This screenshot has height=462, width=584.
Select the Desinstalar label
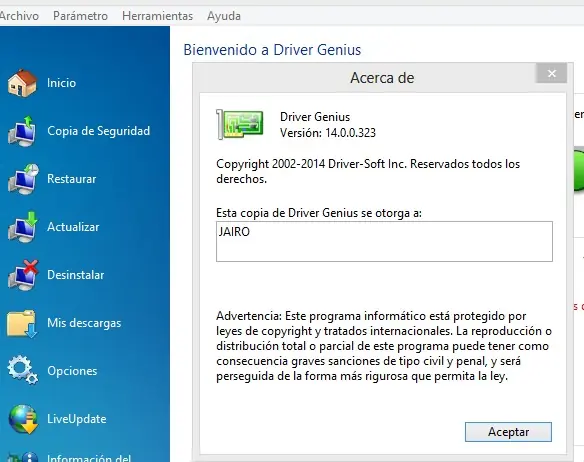[x=76, y=275]
